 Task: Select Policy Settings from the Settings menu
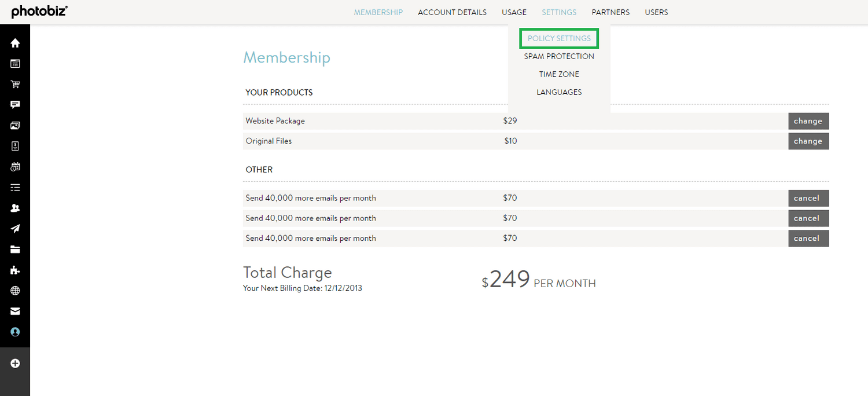click(x=558, y=38)
